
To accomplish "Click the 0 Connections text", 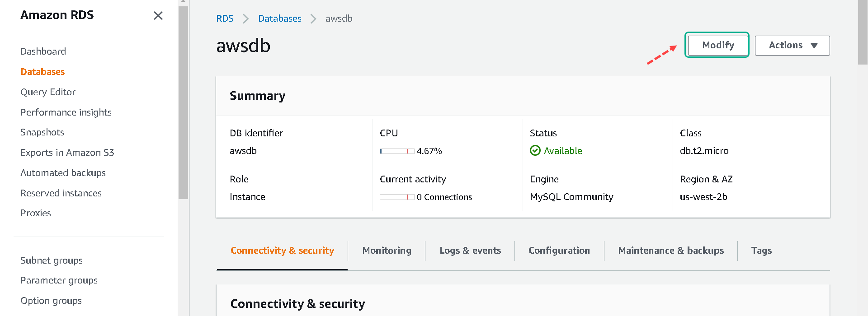I will pos(444,197).
